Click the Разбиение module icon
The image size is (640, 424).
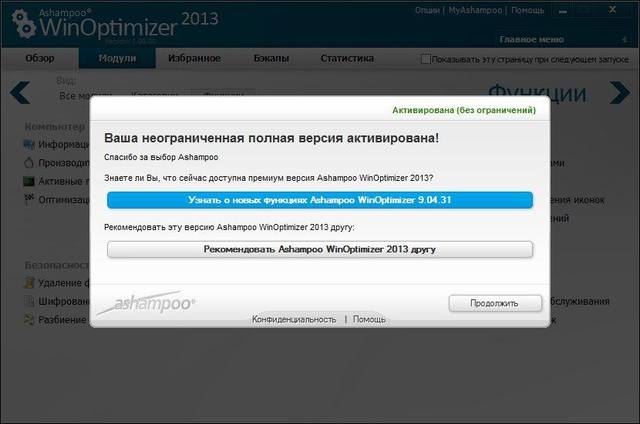tap(29, 320)
